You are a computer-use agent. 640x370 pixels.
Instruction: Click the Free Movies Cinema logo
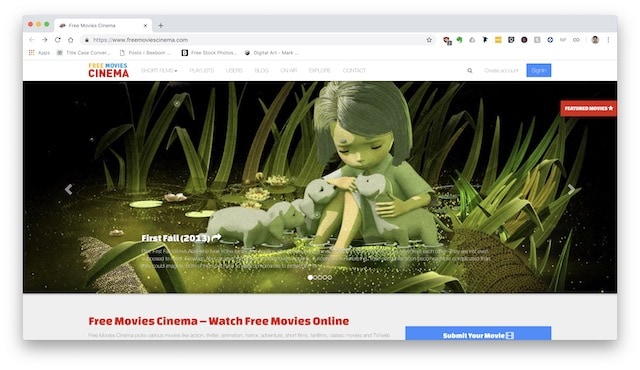[x=109, y=70]
